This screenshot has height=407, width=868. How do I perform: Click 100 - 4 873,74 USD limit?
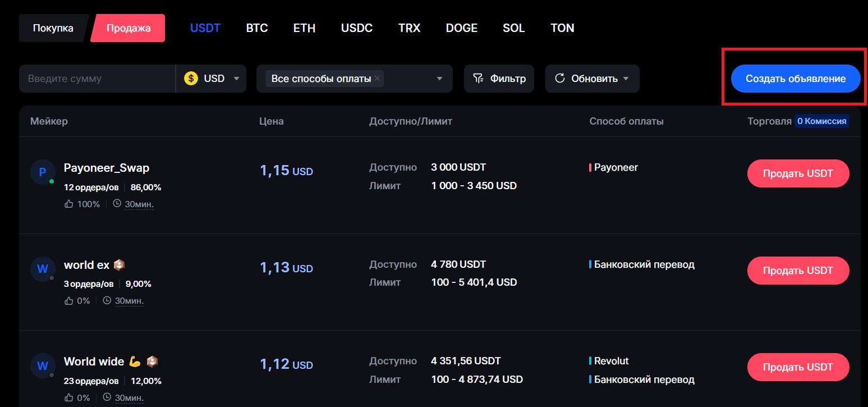pos(477,379)
